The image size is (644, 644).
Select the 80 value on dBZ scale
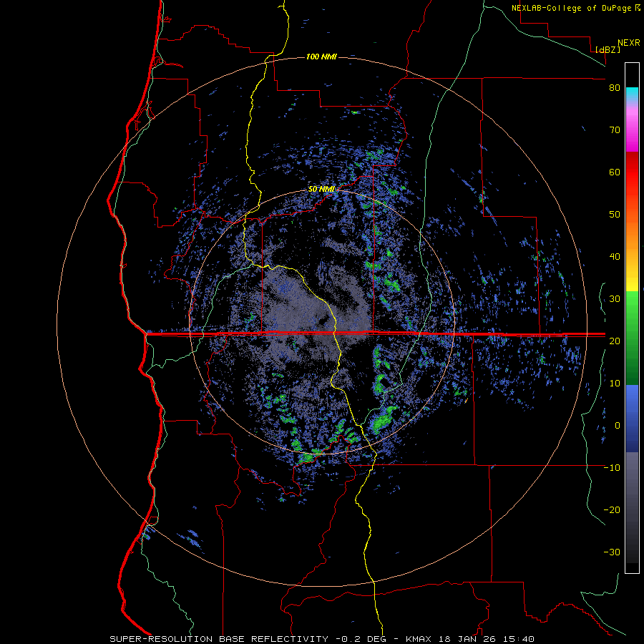pyautogui.click(x=615, y=88)
